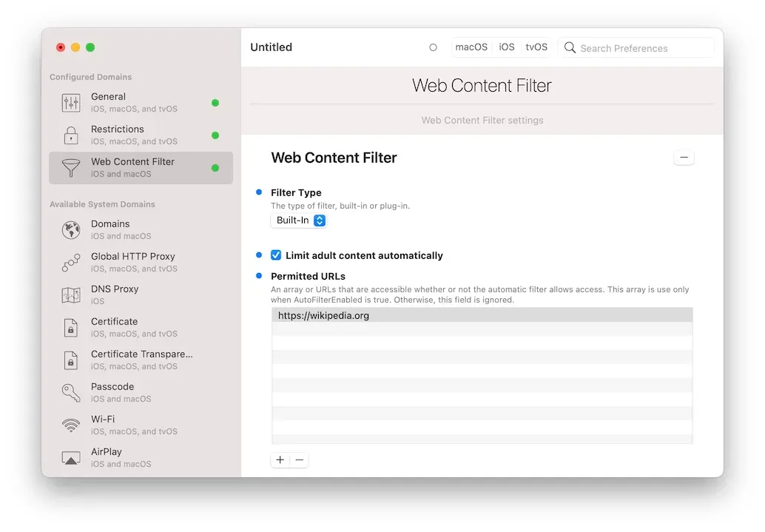
Task: Select the Restrictions padlock icon
Action: [x=70, y=135]
